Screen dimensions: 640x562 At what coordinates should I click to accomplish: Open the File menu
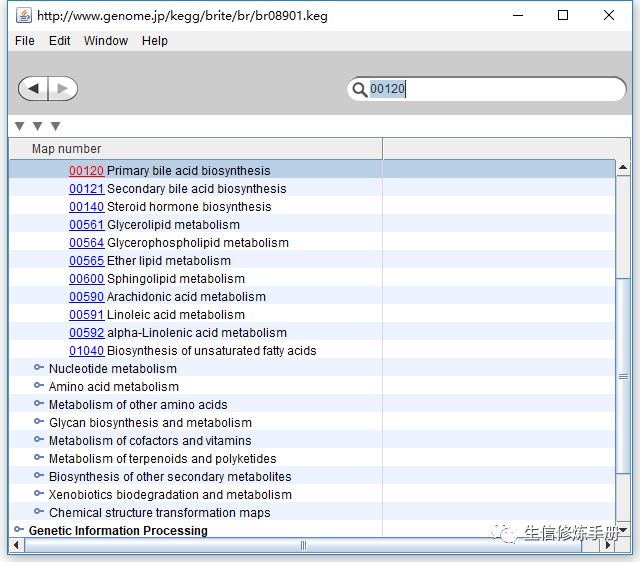pyautogui.click(x=25, y=41)
